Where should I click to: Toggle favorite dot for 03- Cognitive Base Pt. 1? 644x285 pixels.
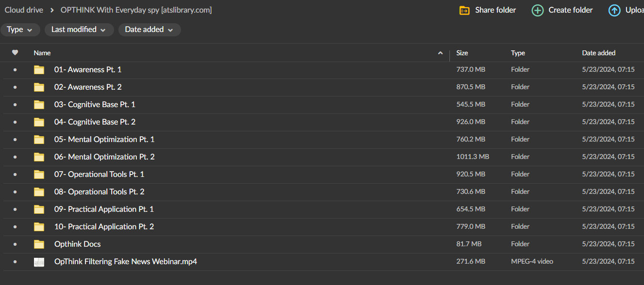coord(15,105)
